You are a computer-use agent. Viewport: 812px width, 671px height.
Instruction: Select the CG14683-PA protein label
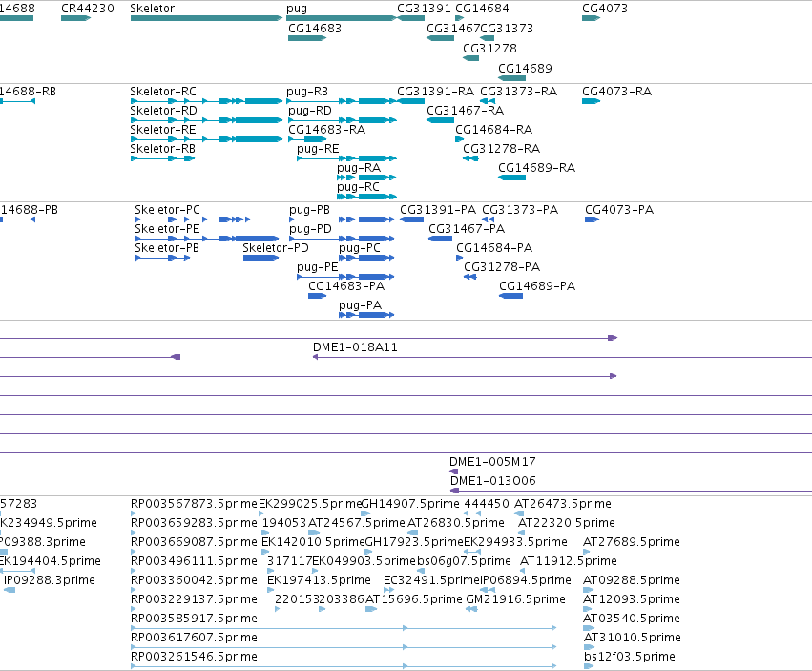(346, 286)
